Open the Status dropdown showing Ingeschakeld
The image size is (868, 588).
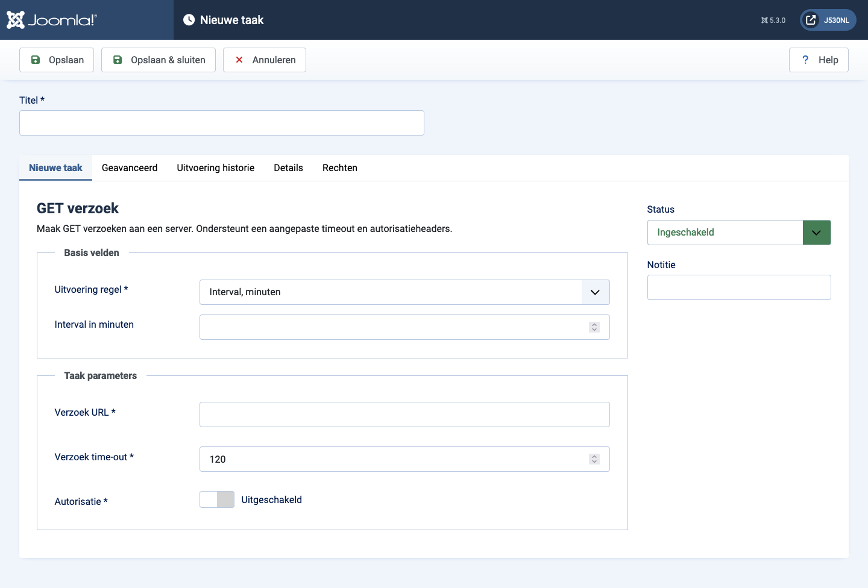point(739,233)
